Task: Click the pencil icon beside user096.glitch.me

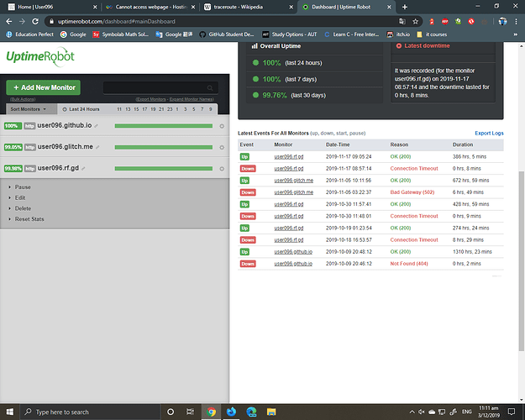Action: (97, 147)
